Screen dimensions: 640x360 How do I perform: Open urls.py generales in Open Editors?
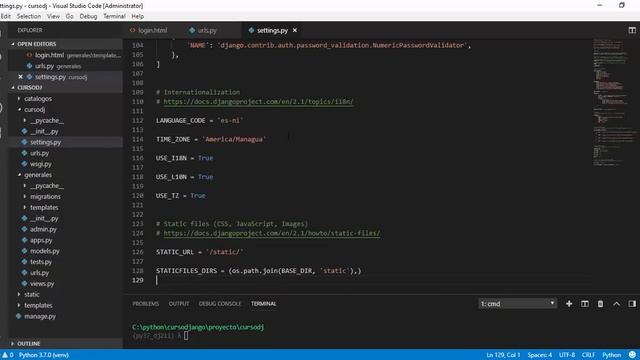(65, 66)
